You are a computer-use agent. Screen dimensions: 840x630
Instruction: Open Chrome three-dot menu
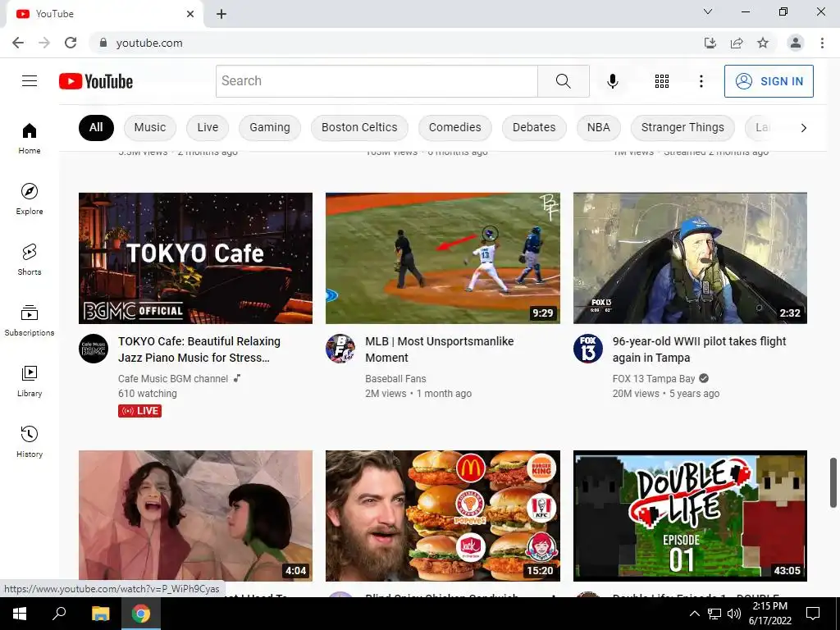pyautogui.click(x=822, y=43)
